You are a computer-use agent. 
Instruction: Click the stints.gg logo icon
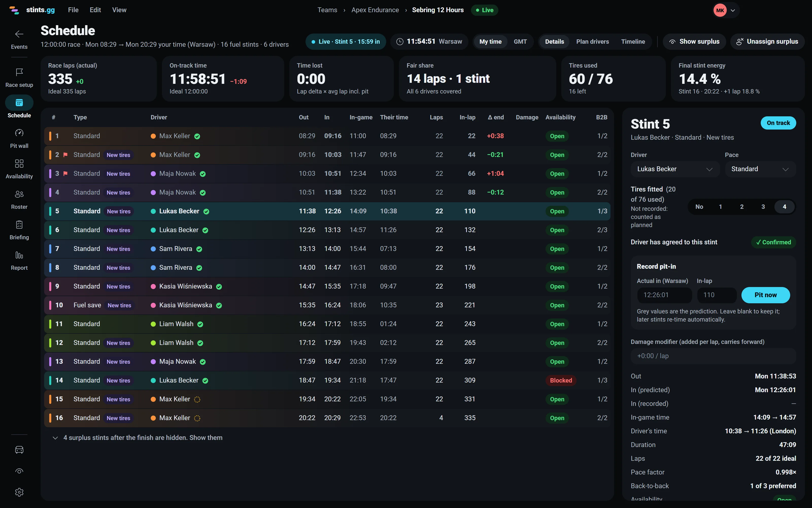point(14,10)
